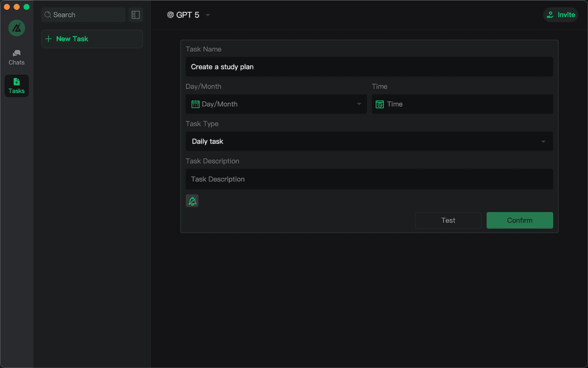Maximize the window with the green button
588x368 pixels.
coord(26,7)
